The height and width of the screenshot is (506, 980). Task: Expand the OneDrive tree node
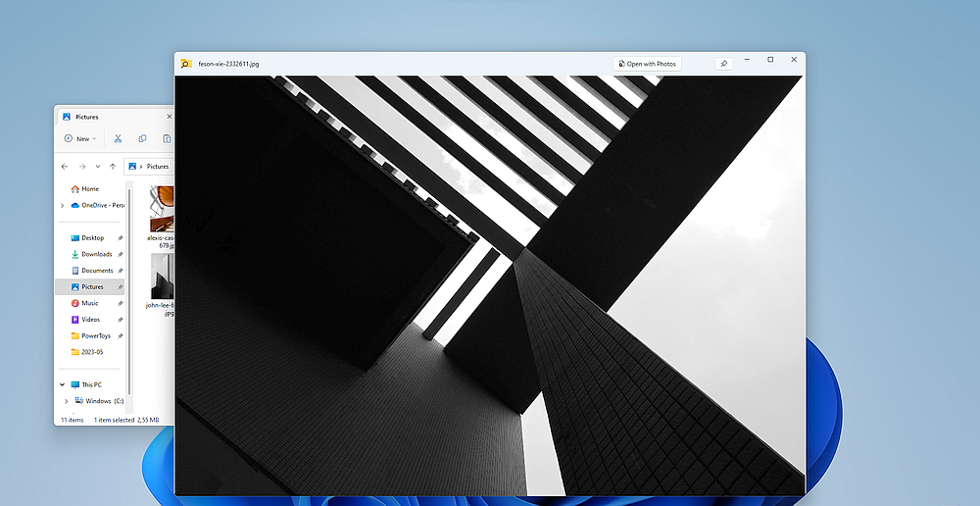(62, 205)
